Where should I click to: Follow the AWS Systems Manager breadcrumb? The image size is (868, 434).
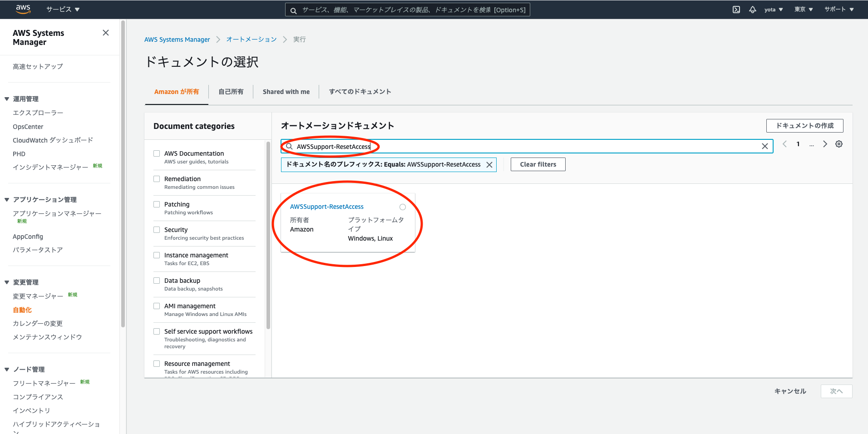pyautogui.click(x=177, y=39)
